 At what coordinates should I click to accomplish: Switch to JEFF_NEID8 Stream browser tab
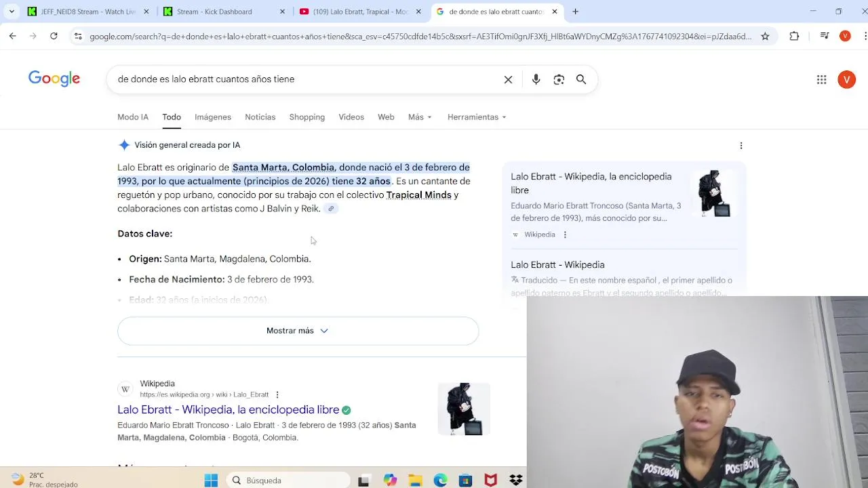click(x=88, y=12)
